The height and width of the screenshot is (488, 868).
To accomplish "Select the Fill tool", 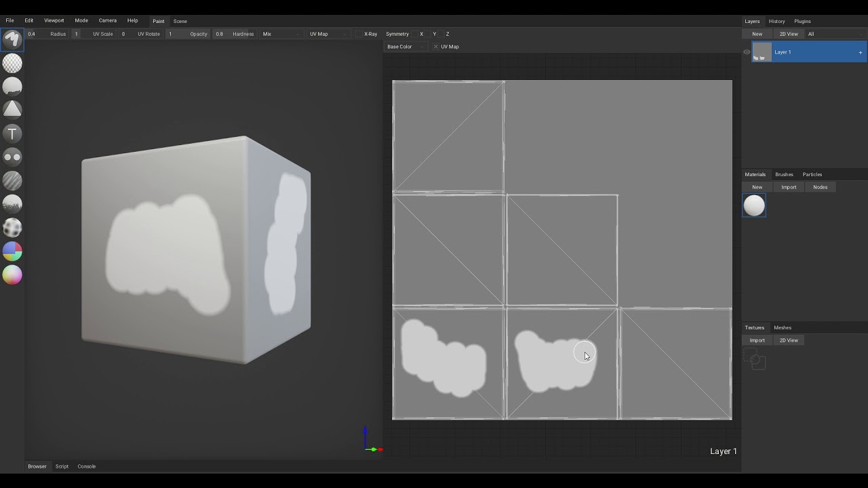I will [12, 87].
